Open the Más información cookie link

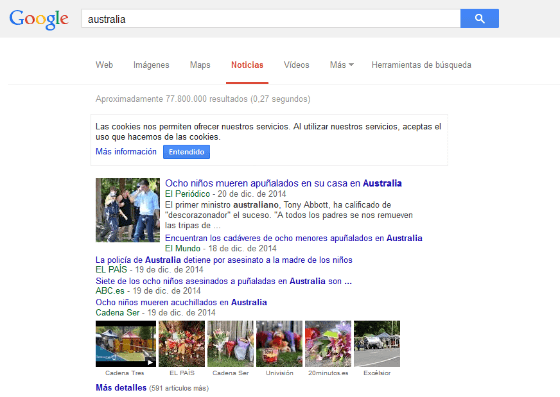coord(126,152)
